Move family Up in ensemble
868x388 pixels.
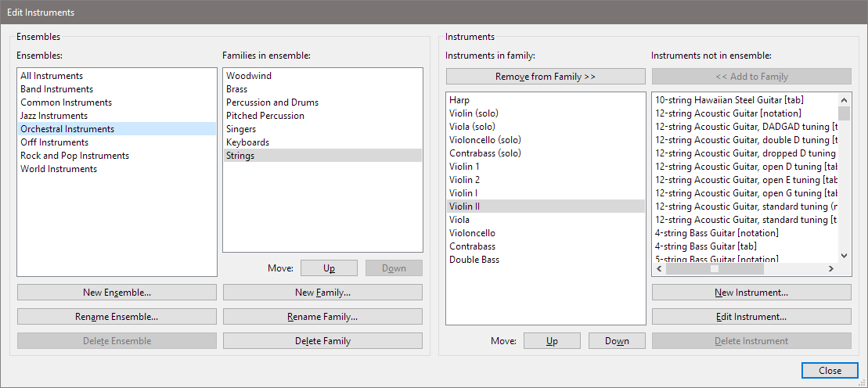click(x=329, y=268)
